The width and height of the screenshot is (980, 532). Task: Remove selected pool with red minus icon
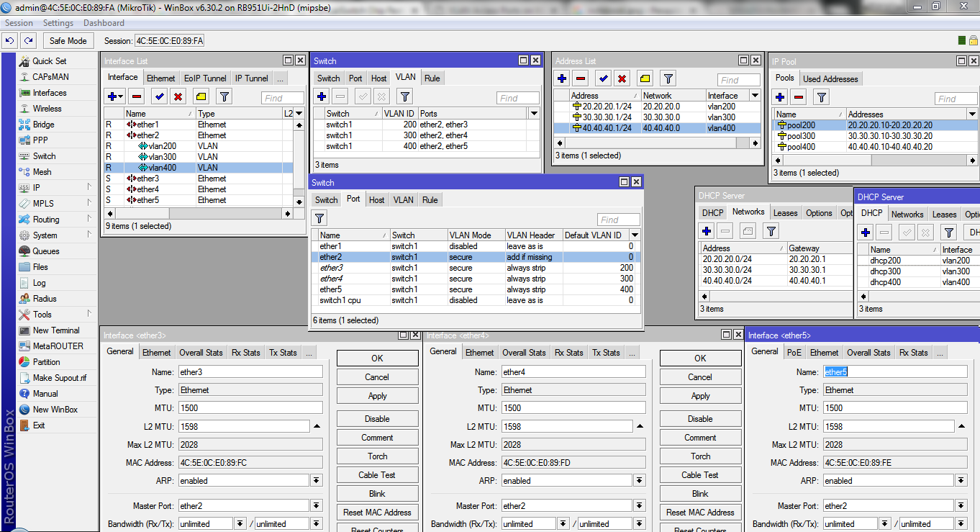point(799,97)
